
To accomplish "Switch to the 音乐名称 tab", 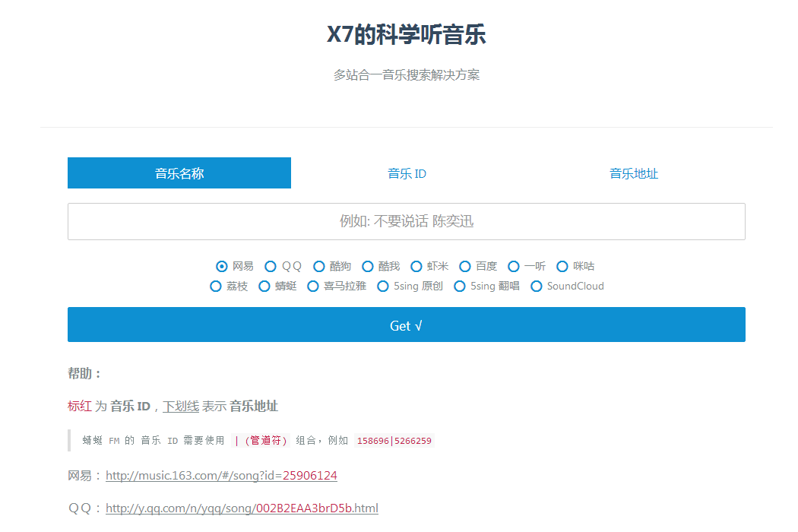I will pyautogui.click(x=179, y=173).
